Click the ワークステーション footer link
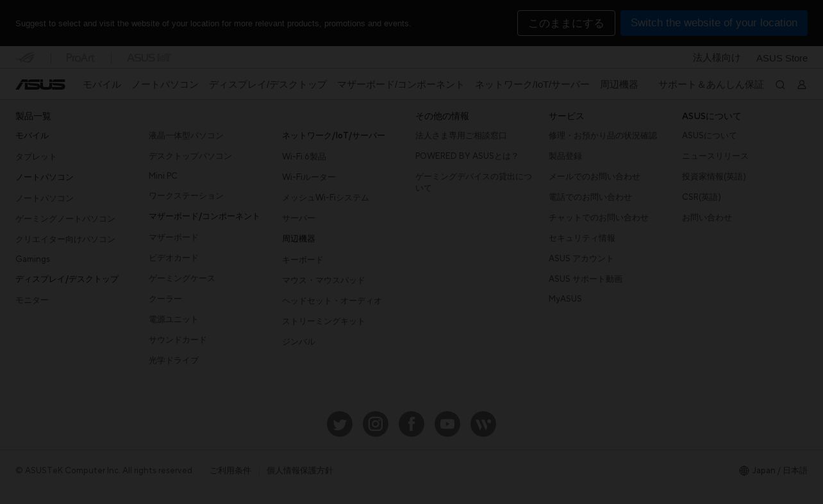Viewport: 823px width, 504px height. pyautogui.click(x=186, y=196)
